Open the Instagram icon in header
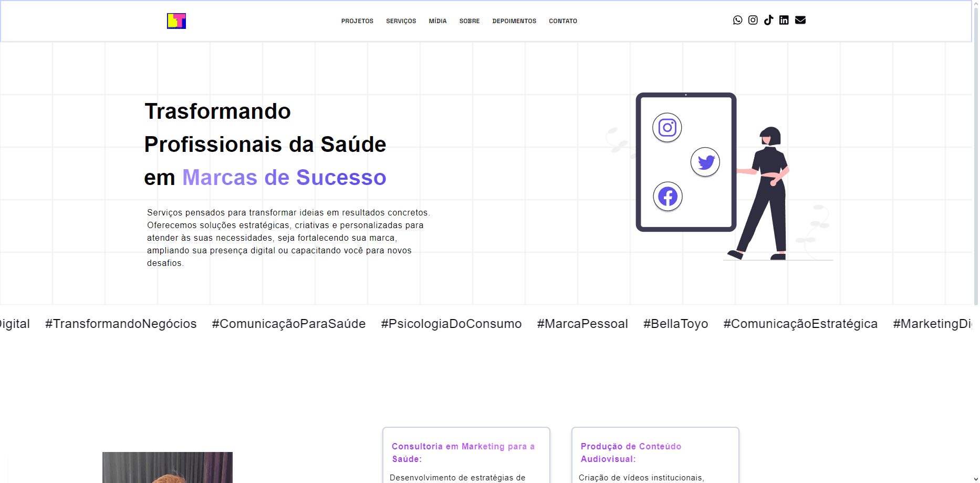The width and height of the screenshot is (980, 483). [x=753, y=20]
